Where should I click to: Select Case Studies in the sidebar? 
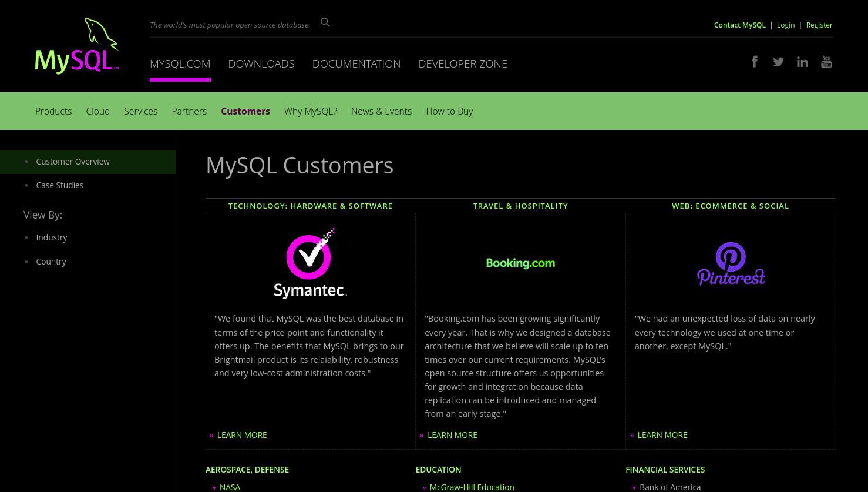(x=60, y=185)
